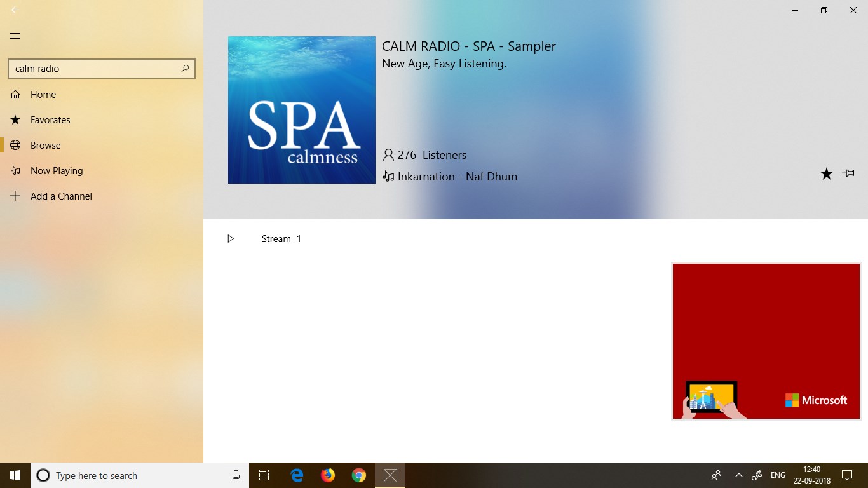
Task: Select the 'Stream 1' row text
Action: pyautogui.click(x=281, y=239)
